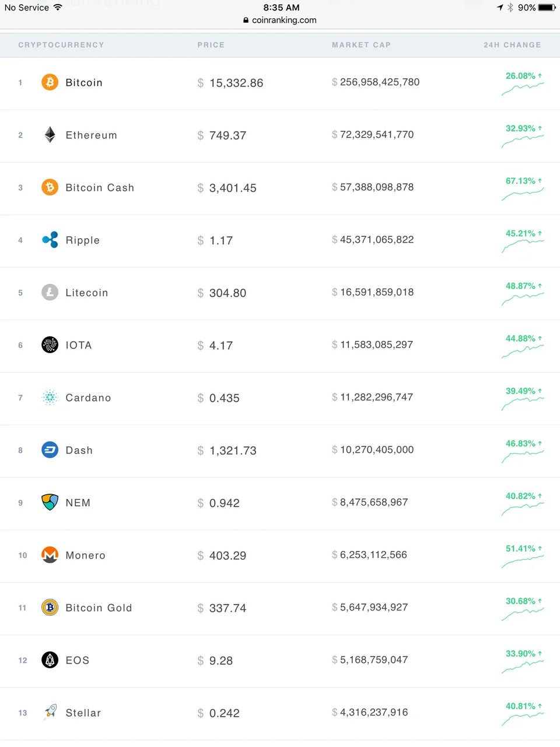Viewport: 560px width, 747px height.
Task: Click the Bitcoin orange logo icon
Action: pyautogui.click(x=50, y=82)
